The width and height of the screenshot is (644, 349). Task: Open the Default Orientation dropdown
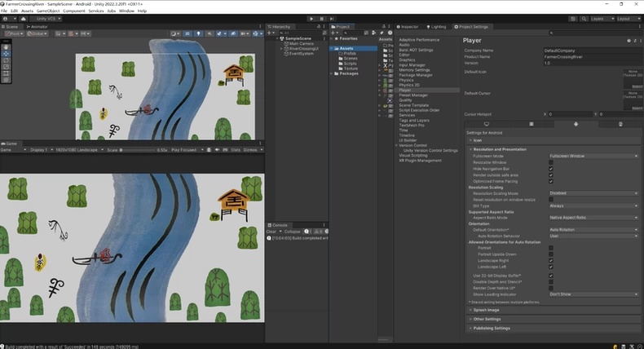tap(593, 230)
